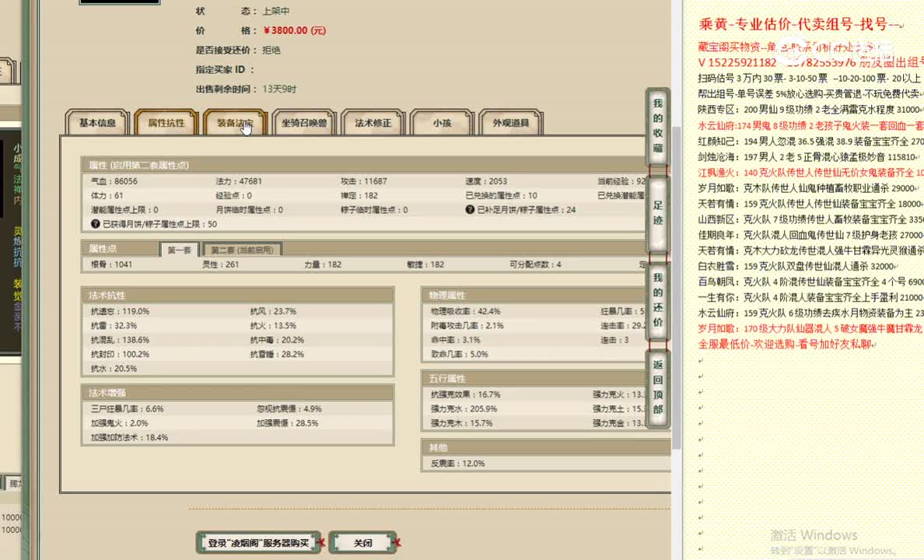The image size is (924, 560).
Task: Click the 山西新区 listing line in document
Action: coord(810,219)
